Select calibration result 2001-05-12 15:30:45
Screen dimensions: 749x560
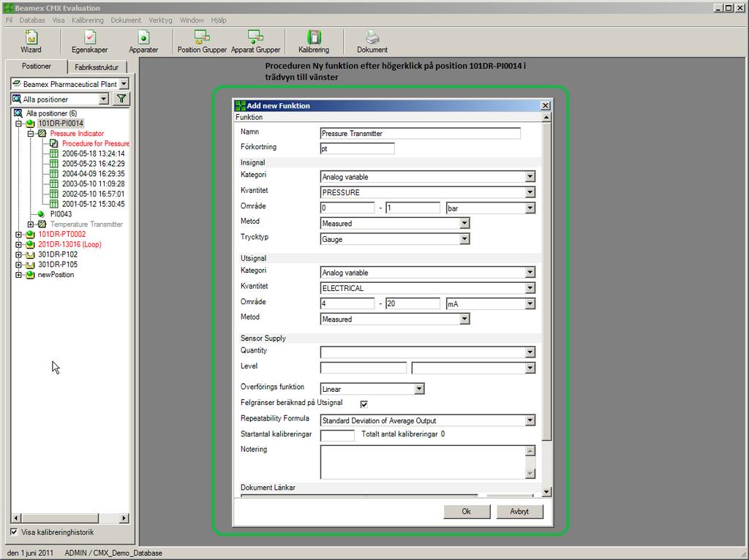pos(93,204)
